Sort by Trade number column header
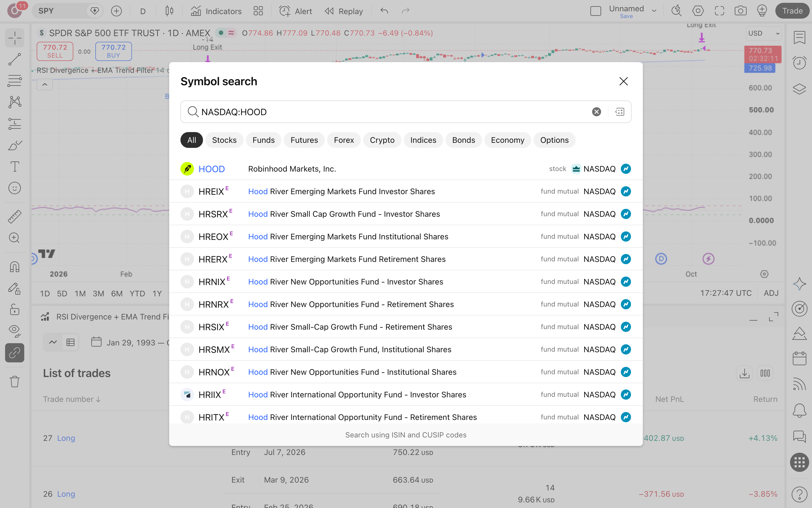Viewport: 812px width, 508px height. (x=71, y=399)
